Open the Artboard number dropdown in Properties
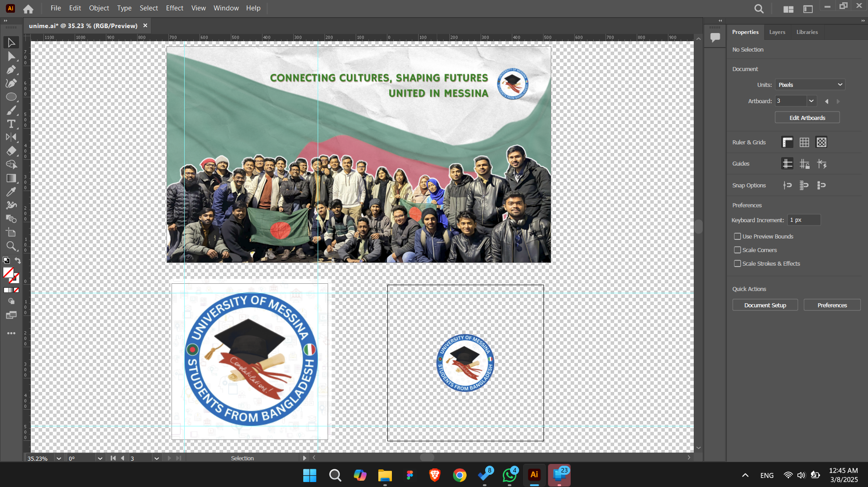868x487 pixels. [811, 101]
